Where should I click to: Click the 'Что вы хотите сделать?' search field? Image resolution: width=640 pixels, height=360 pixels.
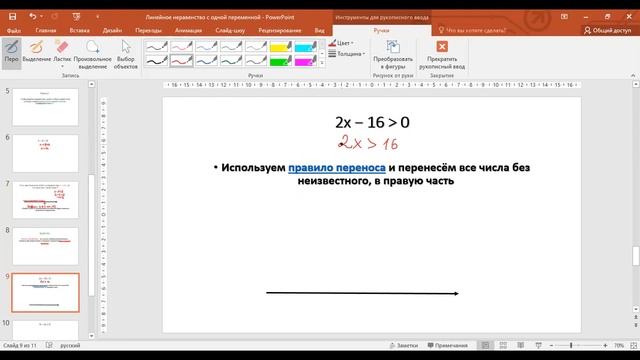(476, 30)
